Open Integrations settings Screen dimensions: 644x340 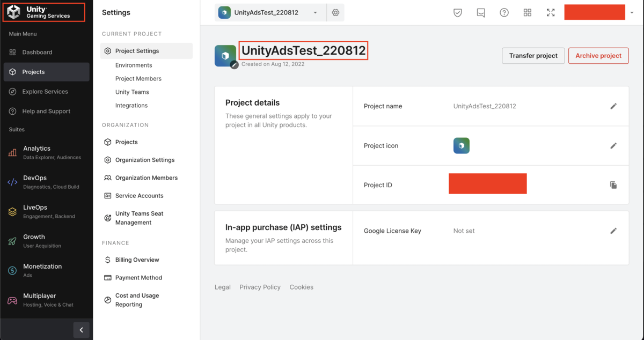click(x=131, y=106)
